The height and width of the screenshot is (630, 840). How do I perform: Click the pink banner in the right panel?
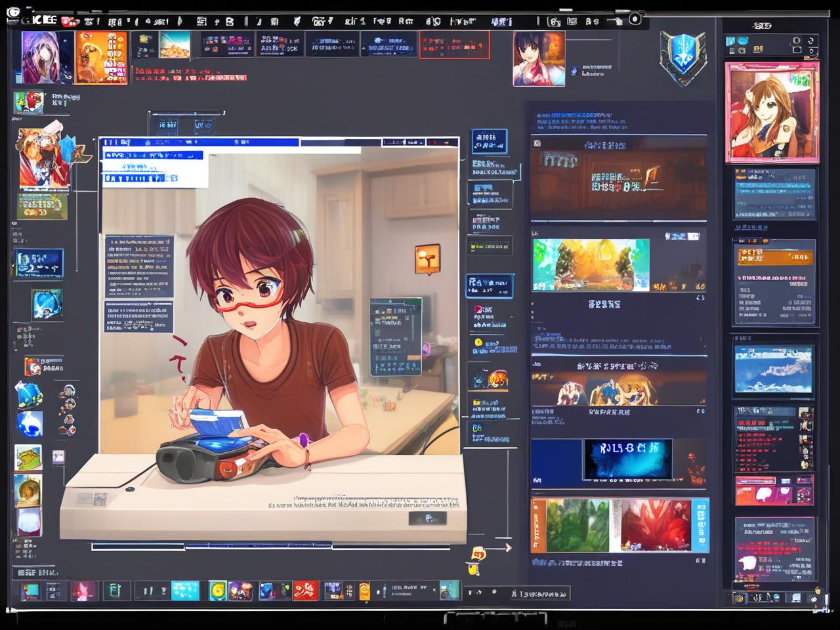point(774,491)
